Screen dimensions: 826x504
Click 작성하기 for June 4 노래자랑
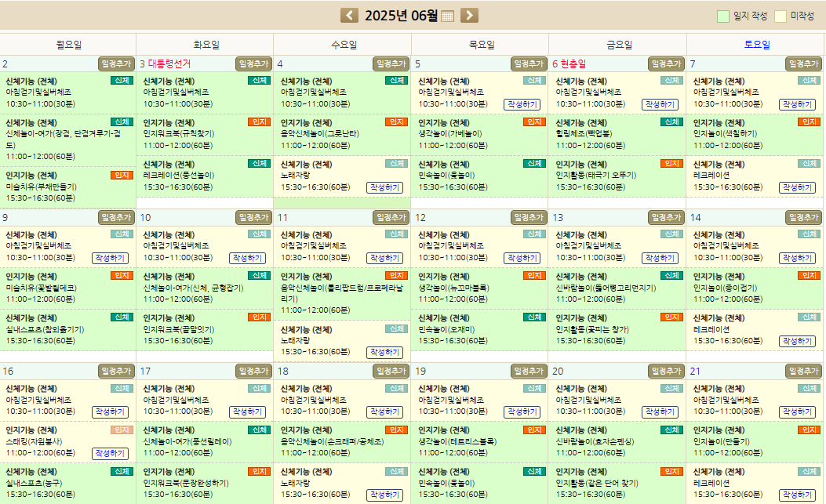384,187
